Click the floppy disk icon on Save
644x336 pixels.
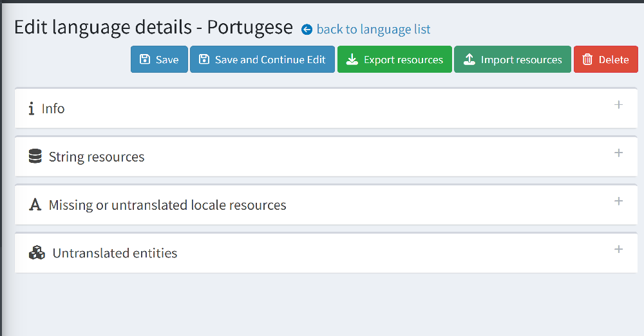click(144, 60)
